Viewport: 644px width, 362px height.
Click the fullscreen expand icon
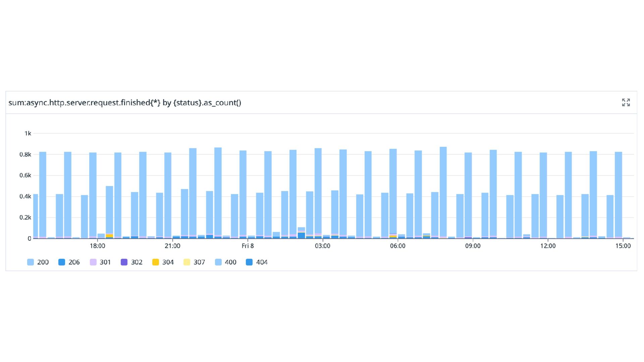coord(626,103)
